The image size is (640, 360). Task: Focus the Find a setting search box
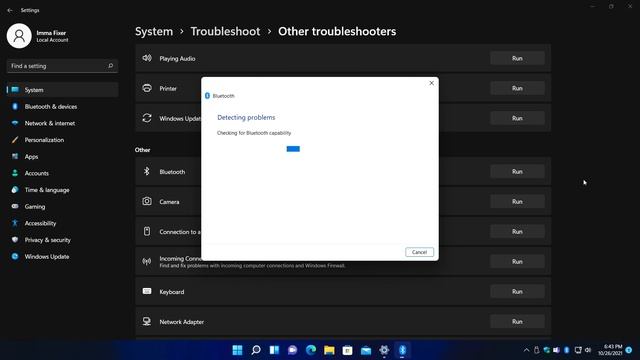click(62, 66)
